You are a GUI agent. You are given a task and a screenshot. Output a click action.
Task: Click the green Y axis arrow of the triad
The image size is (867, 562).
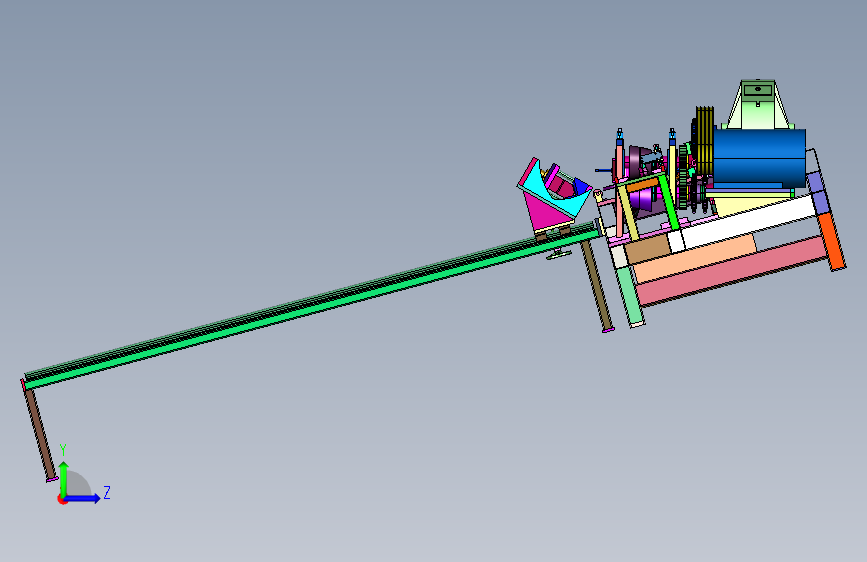tap(64, 478)
